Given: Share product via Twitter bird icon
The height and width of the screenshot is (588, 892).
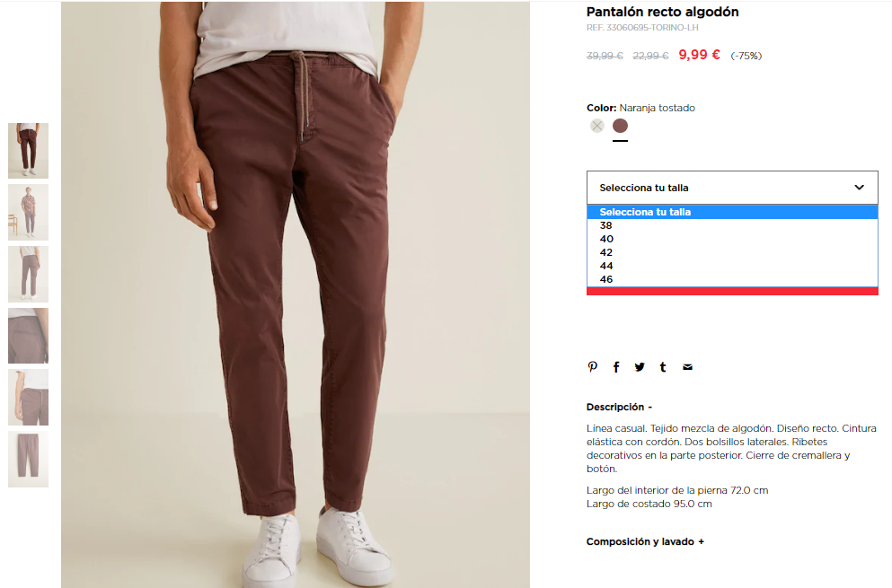Looking at the screenshot, I should point(640,367).
